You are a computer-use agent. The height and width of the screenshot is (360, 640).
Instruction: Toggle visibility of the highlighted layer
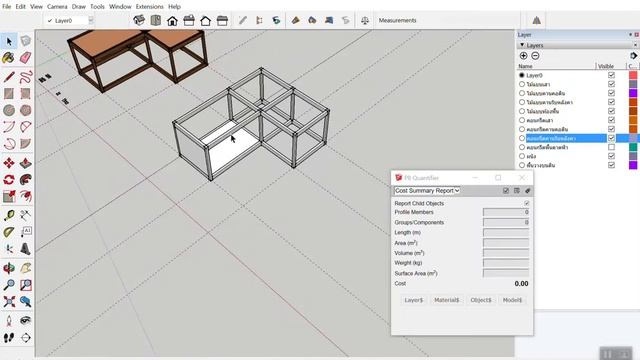[x=611, y=138]
